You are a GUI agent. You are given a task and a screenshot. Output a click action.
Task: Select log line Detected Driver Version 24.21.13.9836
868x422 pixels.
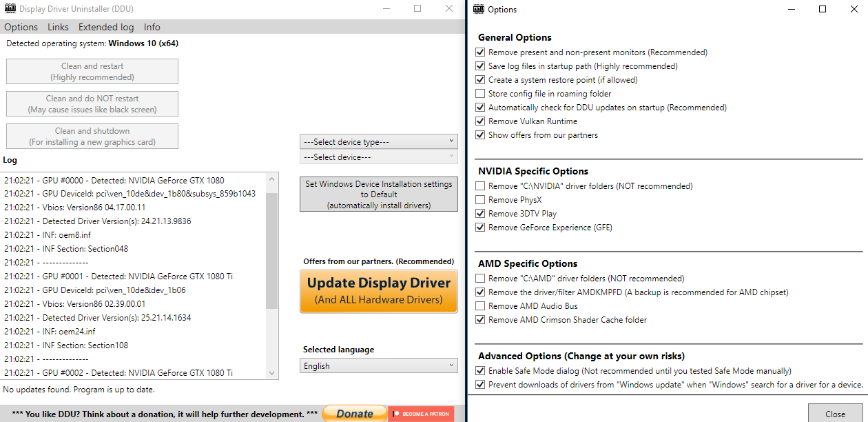click(97, 221)
